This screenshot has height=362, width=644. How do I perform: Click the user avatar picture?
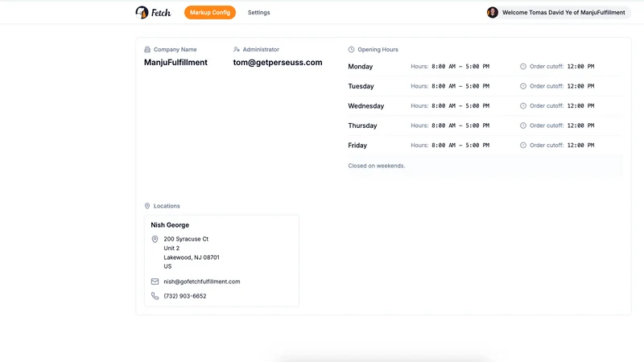point(493,12)
